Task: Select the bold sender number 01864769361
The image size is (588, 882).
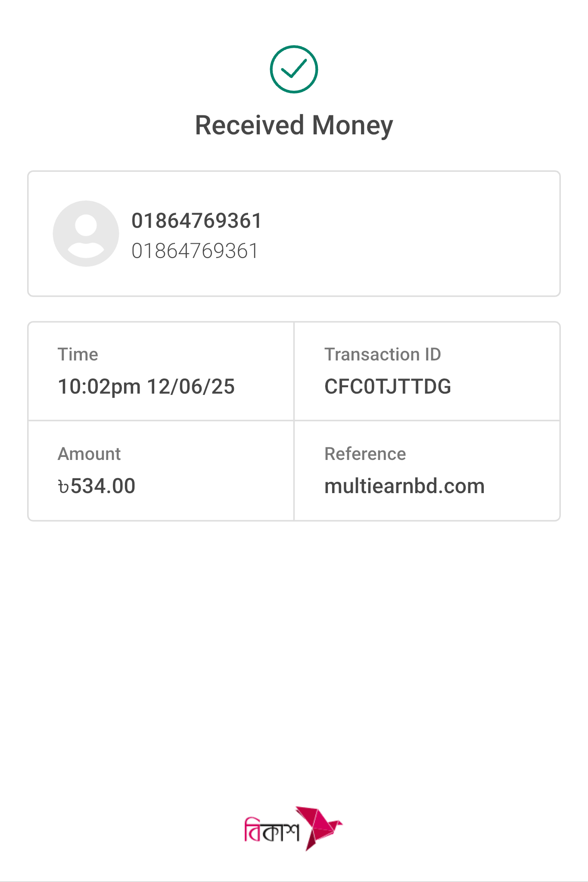Action: point(196,221)
